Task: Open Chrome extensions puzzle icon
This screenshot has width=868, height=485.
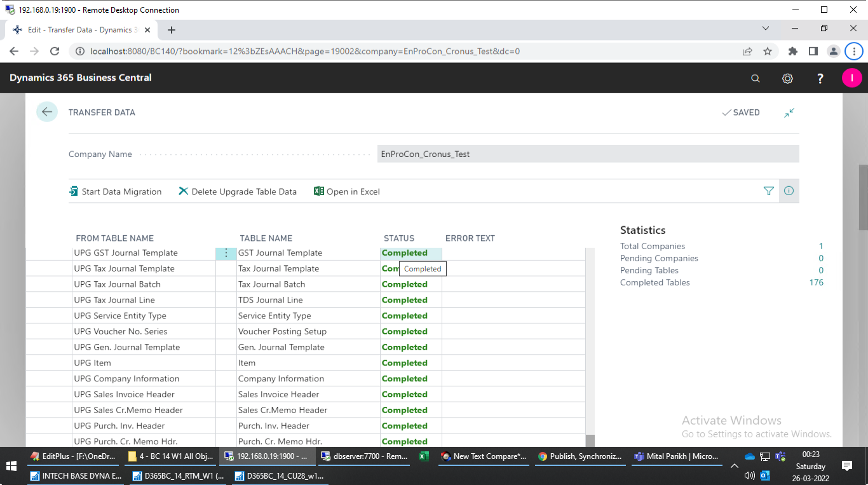Action: point(793,51)
